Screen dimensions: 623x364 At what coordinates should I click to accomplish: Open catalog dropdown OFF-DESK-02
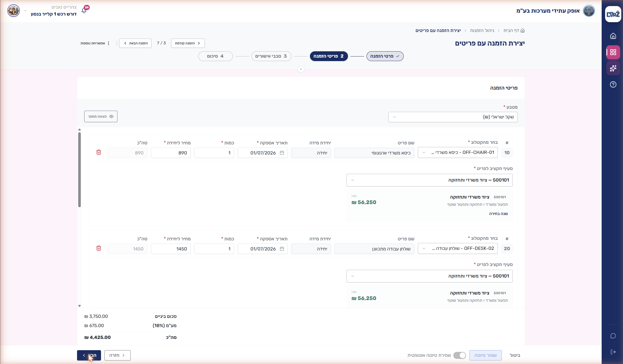458,248
